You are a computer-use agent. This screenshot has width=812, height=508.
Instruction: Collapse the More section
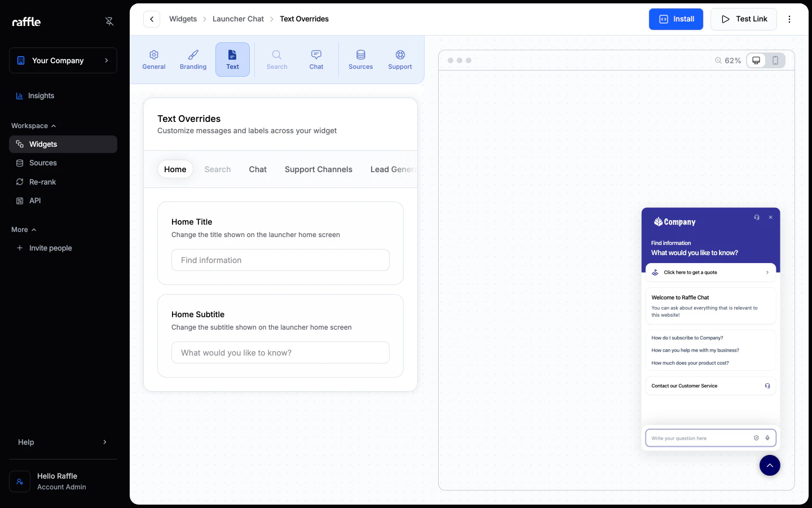click(x=24, y=230)
